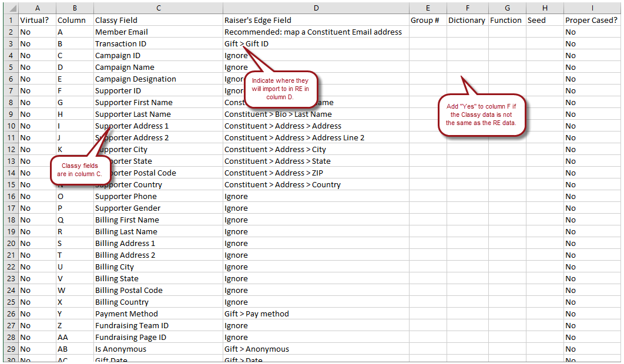Select the "Billing City" cell
Image resolution: width=624 pixels, height=364 pixels.
[159, 267]
